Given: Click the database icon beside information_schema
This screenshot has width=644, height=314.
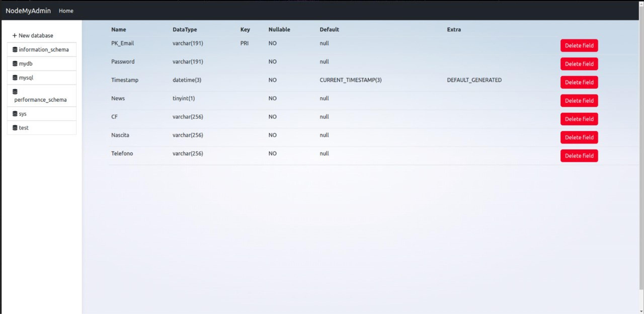Looking at the screenshot, I should click(15, 49).
